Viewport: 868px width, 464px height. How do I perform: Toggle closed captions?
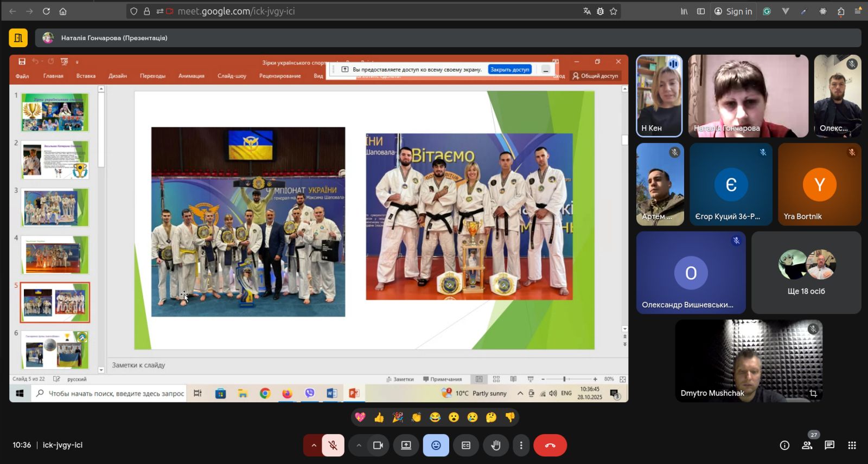pyautogui.click(x=465, y=445)
